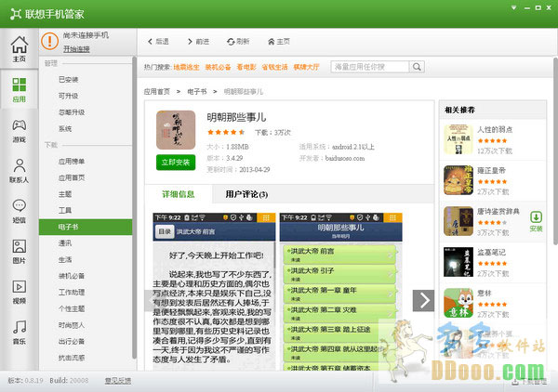
Task: Click hot search keyword 地震逃生
Action: 187,67
